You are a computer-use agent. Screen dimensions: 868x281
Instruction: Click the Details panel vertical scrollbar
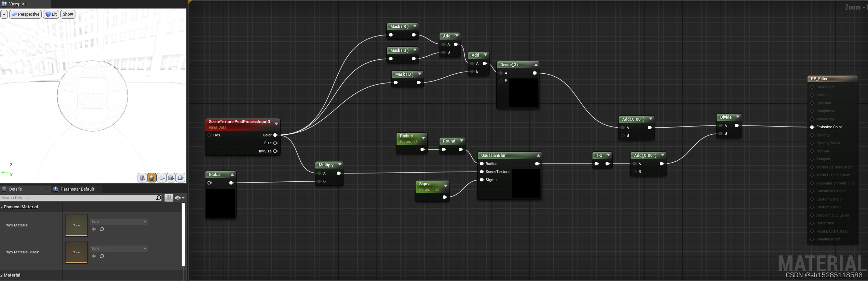tap(183, 235)
